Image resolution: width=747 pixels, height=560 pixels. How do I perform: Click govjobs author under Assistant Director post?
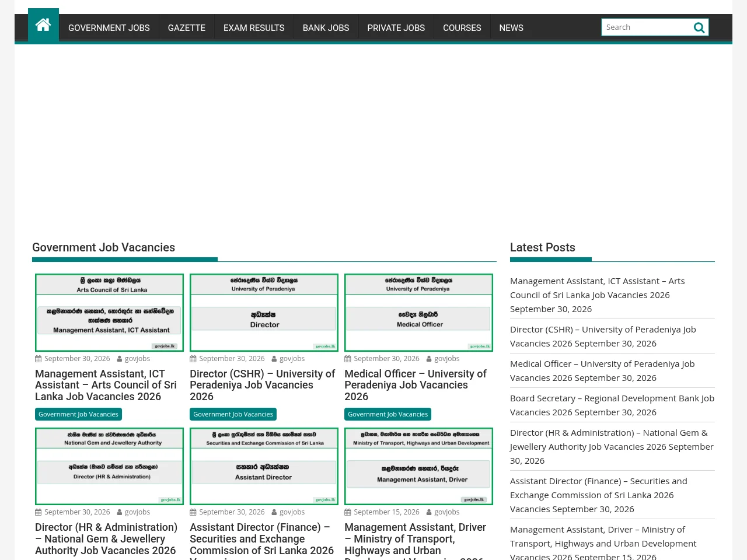(292, 512)
